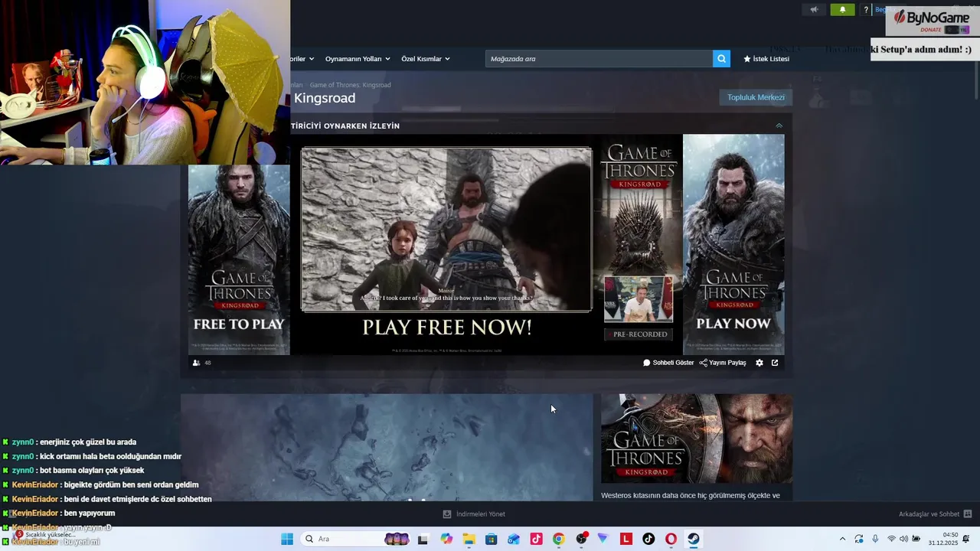The width and height of the screenshot is (980, 551).
Task: Open the purple triangle app on taskbar
Action: [x=603, y=539]
